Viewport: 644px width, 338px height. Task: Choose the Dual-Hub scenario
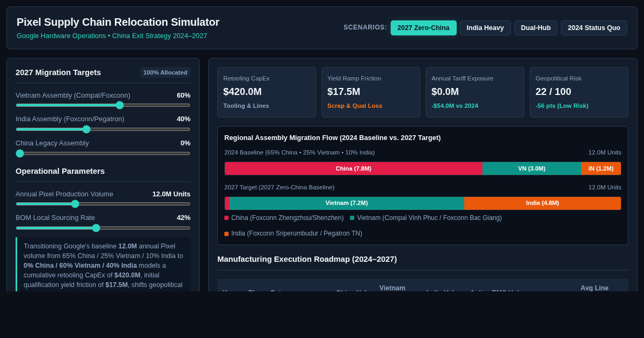(x=536, y=28)
